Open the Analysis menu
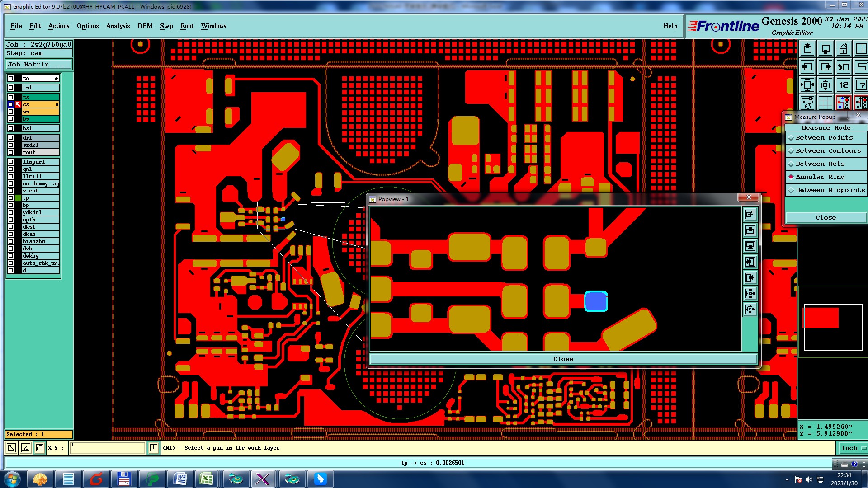The width and height of the screenshot is (868, 488). point(118,26)
